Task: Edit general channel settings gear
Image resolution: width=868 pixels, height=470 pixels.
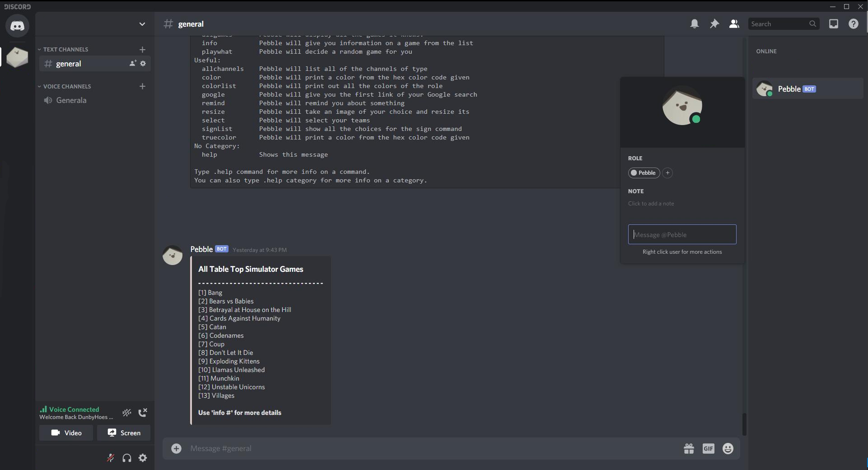Action: (143, 63)
